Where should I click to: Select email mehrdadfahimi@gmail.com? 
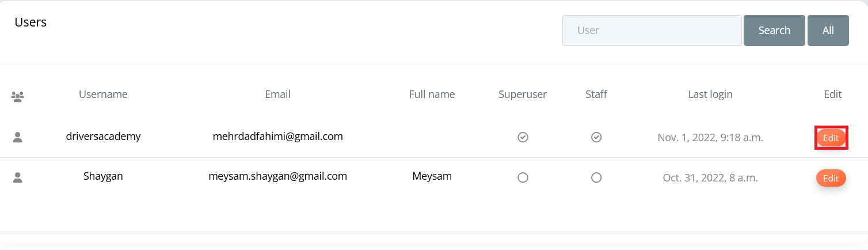click(277, 137)
